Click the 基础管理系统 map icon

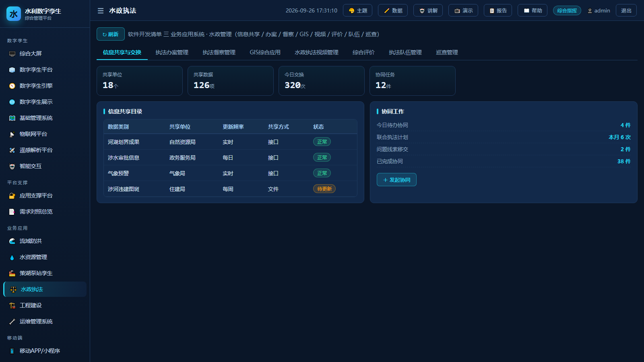pyautogui.click(x=12, y=118)
